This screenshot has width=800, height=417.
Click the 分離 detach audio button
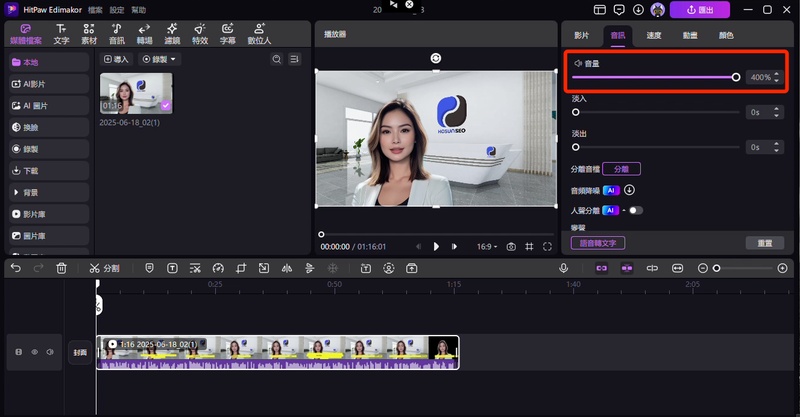621,169
